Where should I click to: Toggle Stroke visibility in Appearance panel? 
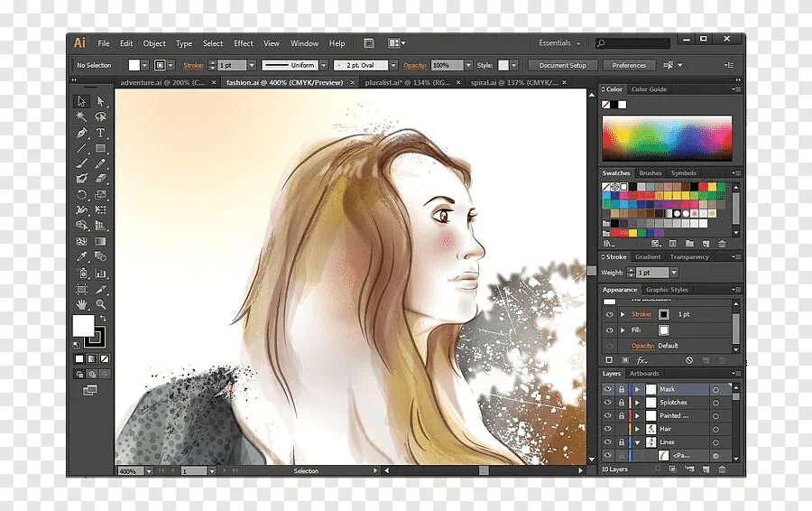(x=610, y=314)
